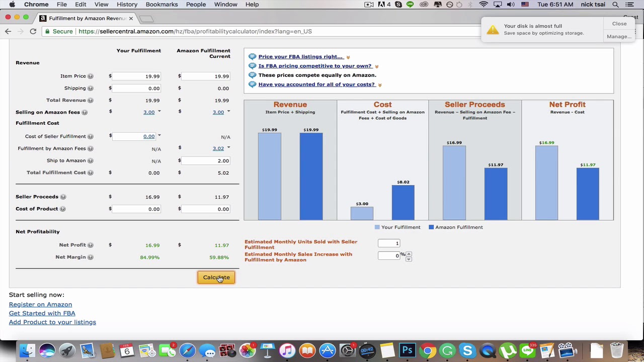Open help for Cost of Product

click(x=62, y=209)
